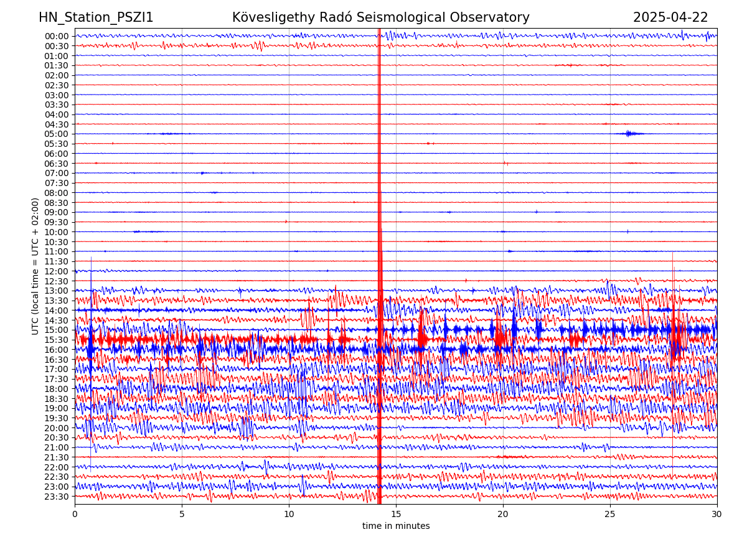Screen dimensions: 747x560
Task: Click the vertical UTC local time axis label
Action: tap(35, 266)
